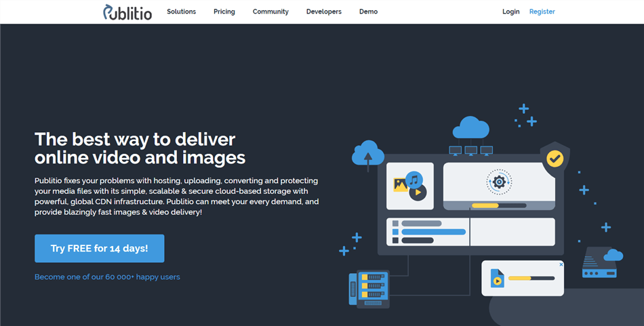Open the Community menu item

point(270,12)
